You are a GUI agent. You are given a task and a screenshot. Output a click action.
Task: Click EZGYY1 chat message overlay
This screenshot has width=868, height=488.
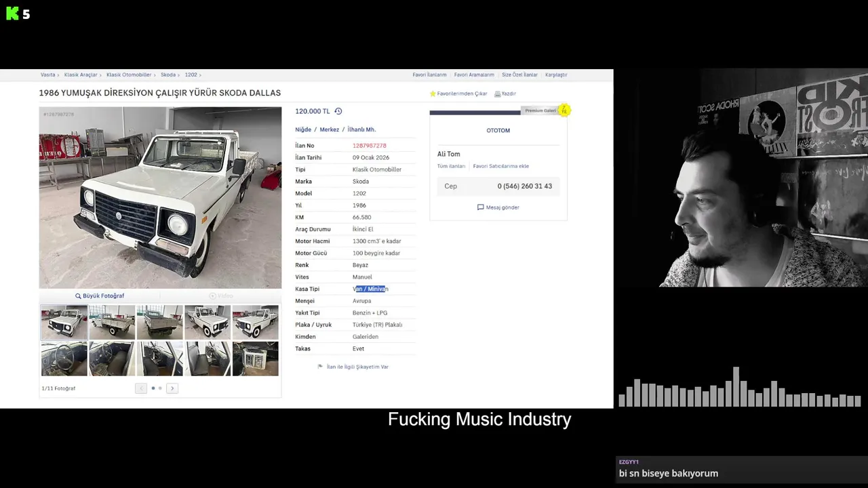(741, 469)
